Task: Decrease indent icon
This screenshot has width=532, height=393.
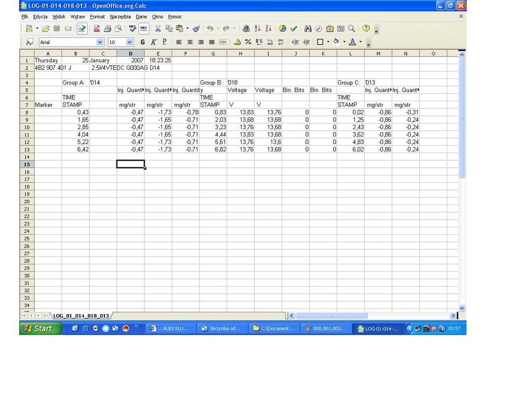Action: pyautogui.click(x=295, y=42)
